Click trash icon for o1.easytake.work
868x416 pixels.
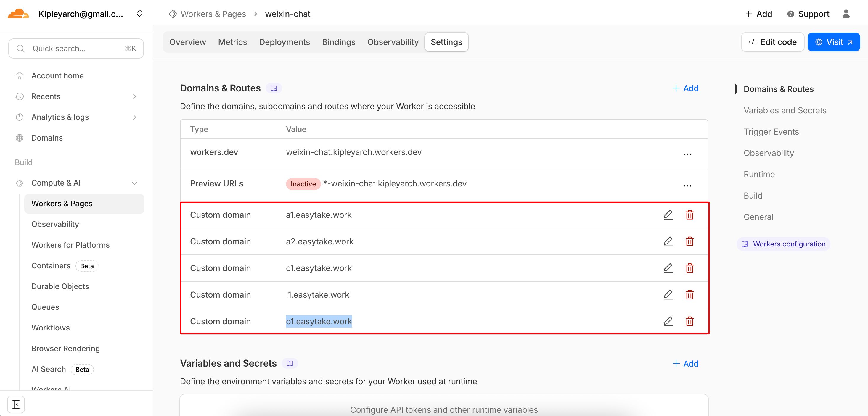coord(689,321)
